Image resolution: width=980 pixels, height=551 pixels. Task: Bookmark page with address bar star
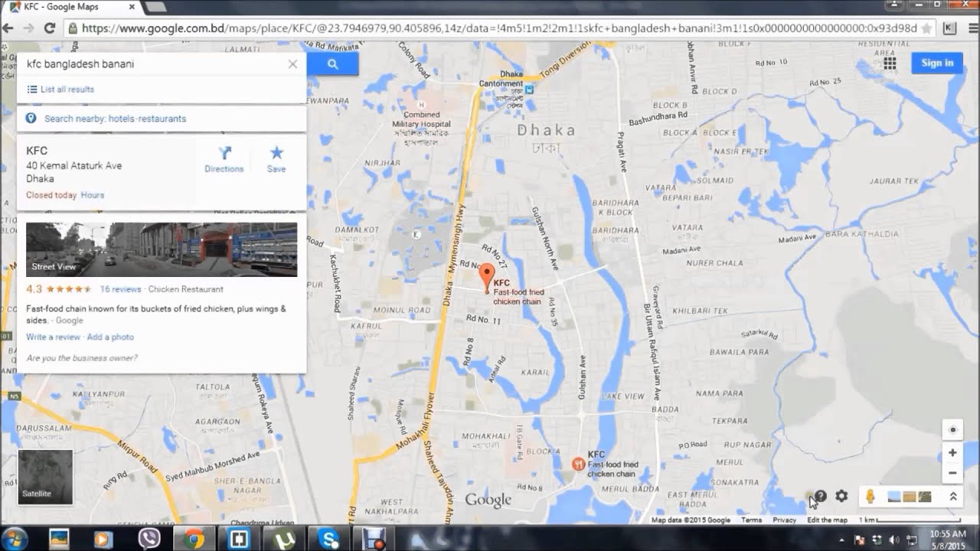[926, 28]
